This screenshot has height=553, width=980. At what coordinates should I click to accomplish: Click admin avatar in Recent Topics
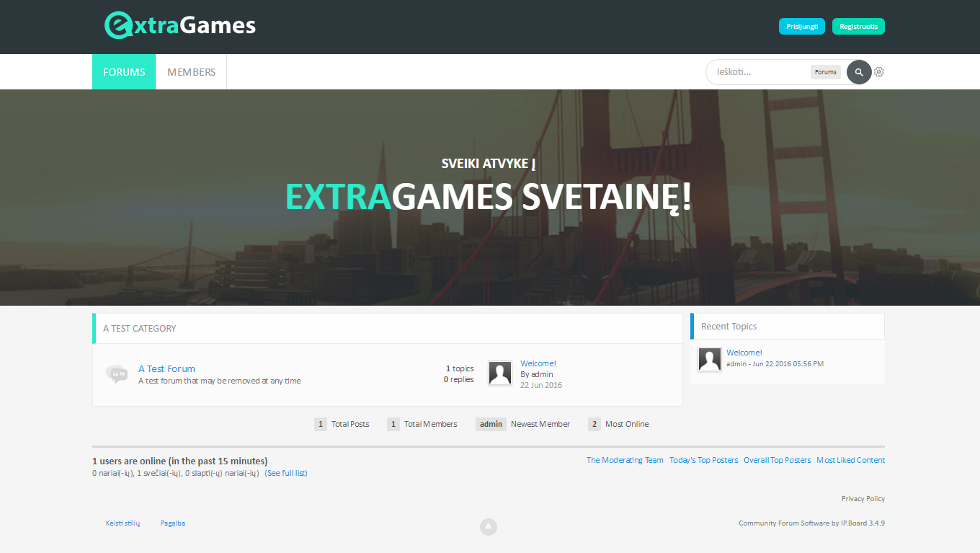710,359
